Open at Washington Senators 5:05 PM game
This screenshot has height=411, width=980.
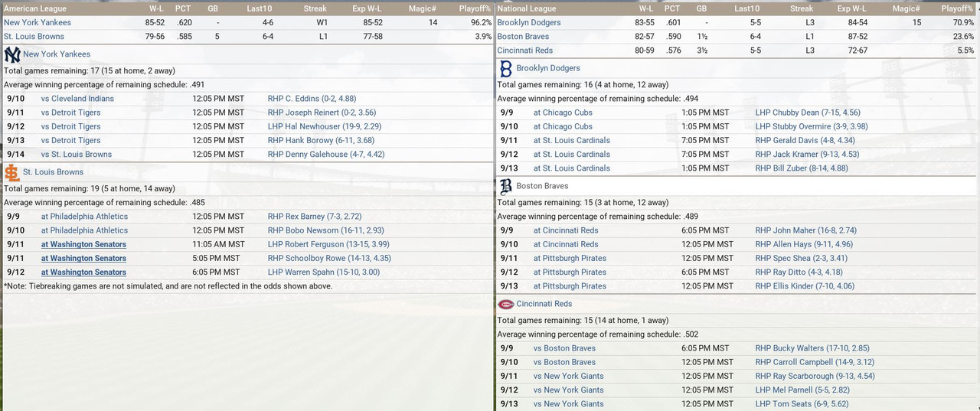(x=84, y=258)
